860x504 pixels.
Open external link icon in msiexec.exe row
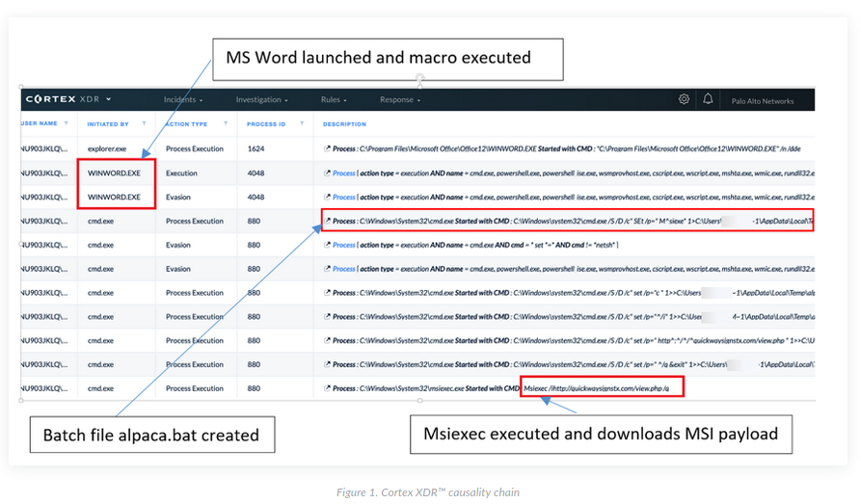[x=327, y=388]
